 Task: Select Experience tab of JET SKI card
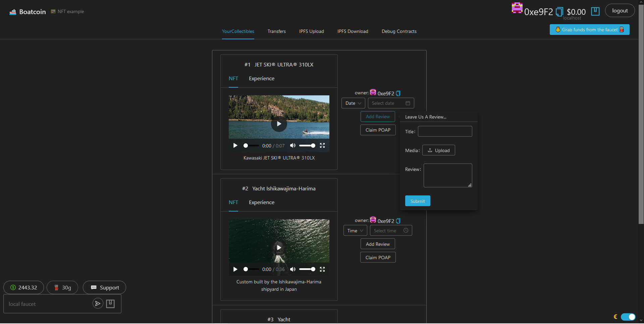(x=262, y=79)
